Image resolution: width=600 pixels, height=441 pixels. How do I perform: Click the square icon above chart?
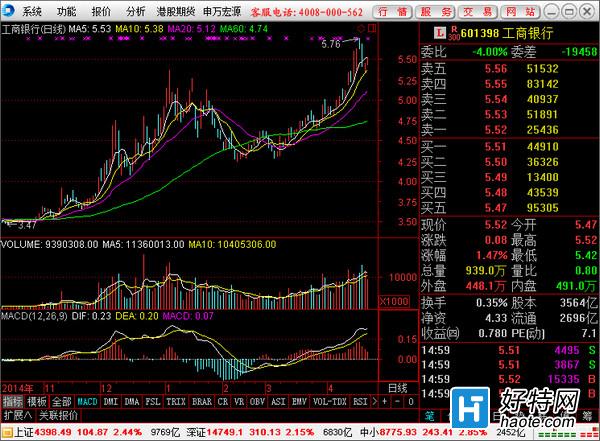tap(372, 28)
